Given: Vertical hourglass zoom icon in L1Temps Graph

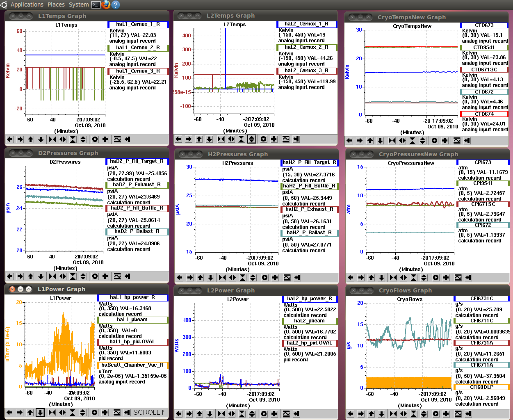Looking at the screenshot, I should coord(73,139).
